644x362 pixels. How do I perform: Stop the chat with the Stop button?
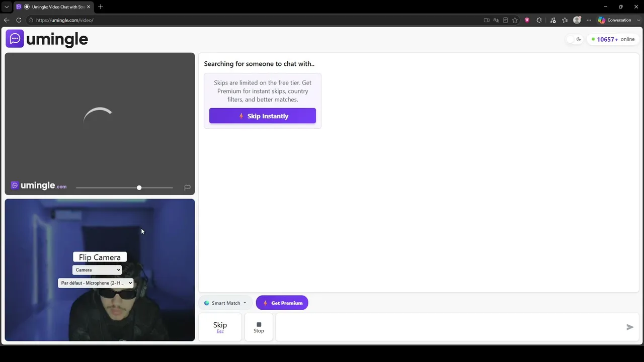pyautogui.click(x=259, y=327)
